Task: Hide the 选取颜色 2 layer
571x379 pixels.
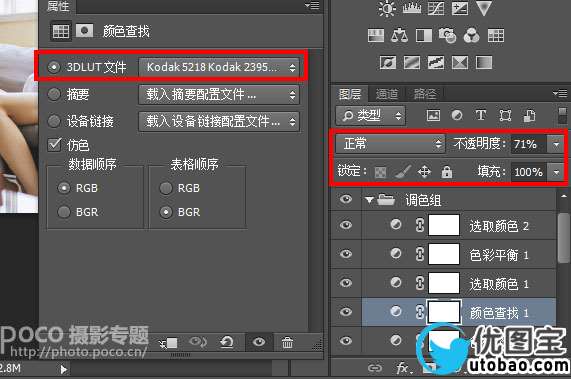Action: coord(346,225)
